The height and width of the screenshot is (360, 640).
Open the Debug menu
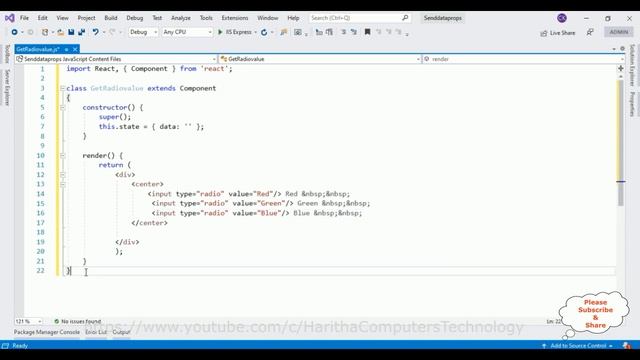click(x=135, y=18)
